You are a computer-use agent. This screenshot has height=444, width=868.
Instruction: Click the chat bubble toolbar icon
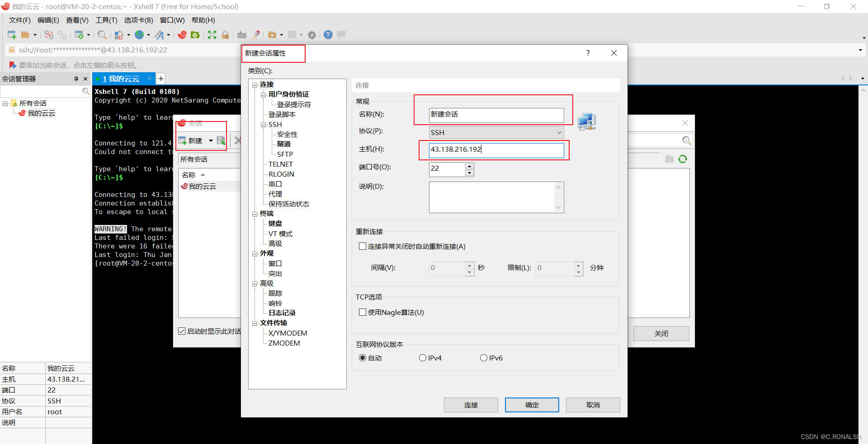[x=341, y=35]
